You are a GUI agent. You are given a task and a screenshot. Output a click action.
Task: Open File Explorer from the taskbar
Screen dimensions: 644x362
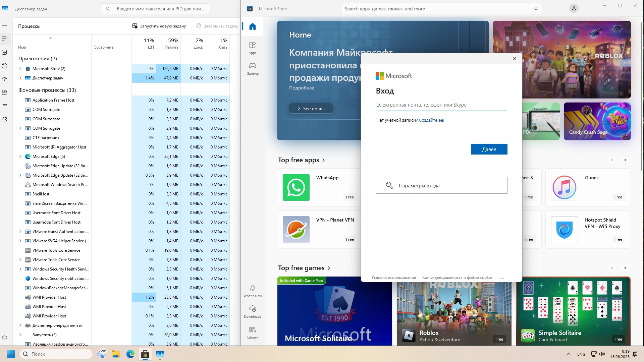(116, 354)
